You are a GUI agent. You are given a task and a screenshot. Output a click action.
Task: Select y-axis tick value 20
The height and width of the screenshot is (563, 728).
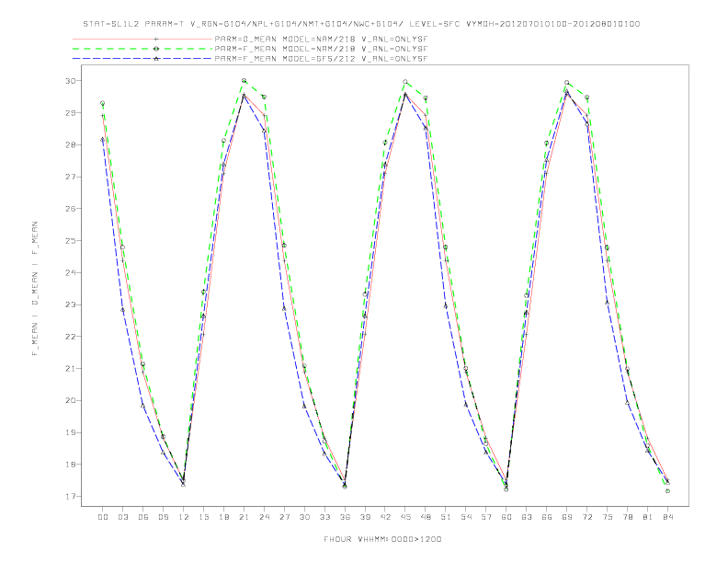click(71, 400)
